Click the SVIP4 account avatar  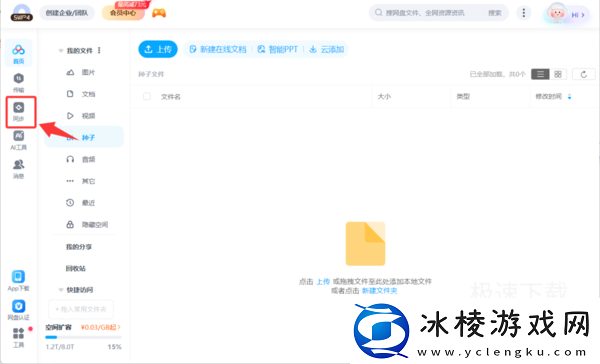click(x=22, y=13)
